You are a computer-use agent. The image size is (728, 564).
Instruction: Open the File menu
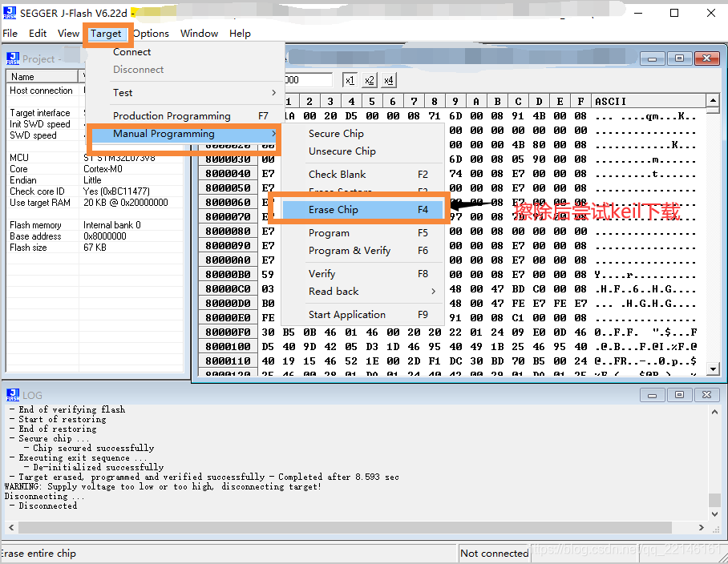click(x=10, y=34)
